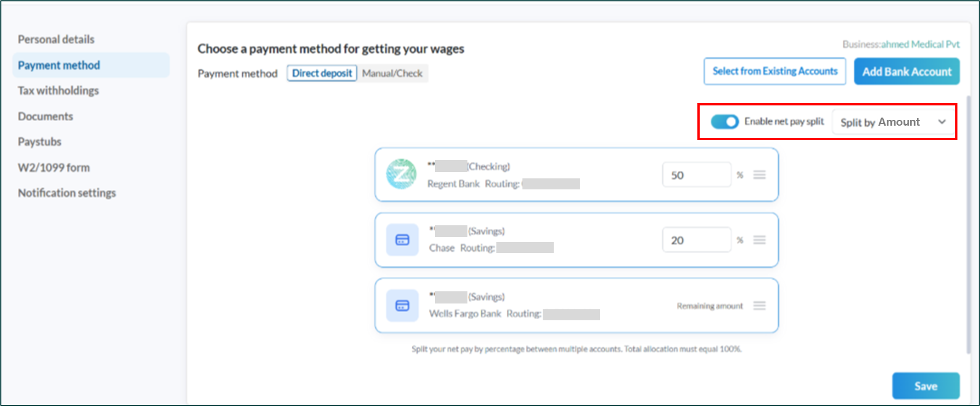Open Payment method section in sidebar
This screenshot has width=980, height=406.
point(91,65)
